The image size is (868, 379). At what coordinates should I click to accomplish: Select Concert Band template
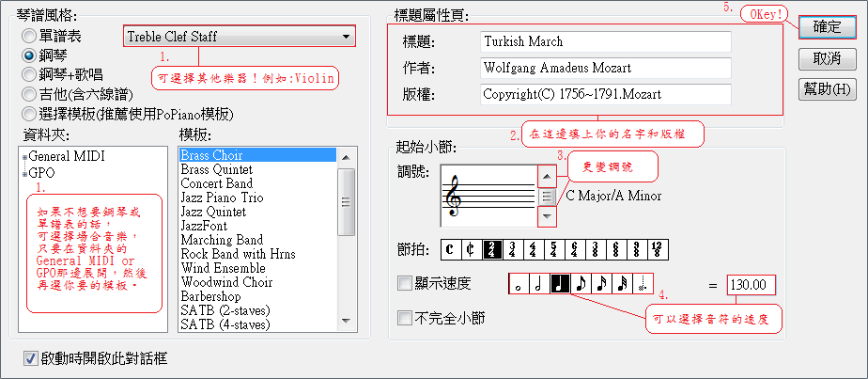257,183
